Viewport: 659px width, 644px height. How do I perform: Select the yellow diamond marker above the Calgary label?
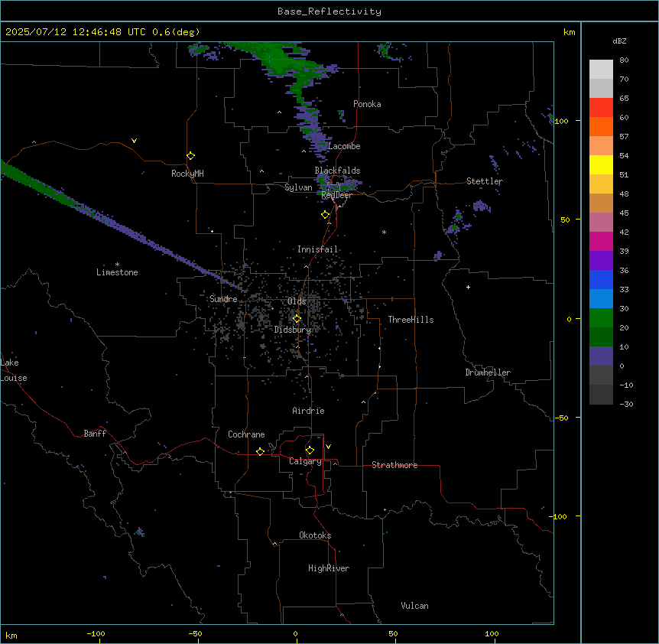click(x=310, y=450)
